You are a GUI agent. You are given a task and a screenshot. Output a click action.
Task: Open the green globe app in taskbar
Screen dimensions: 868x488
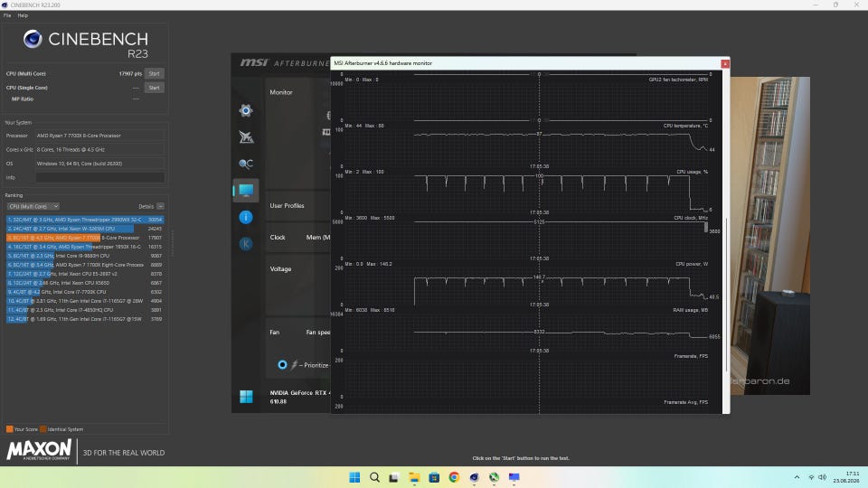(494, 477)
